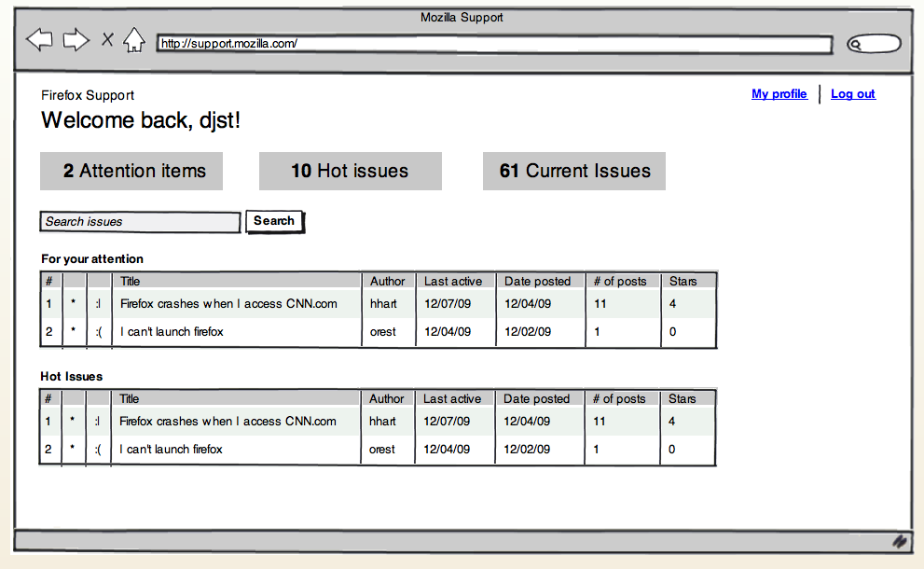The width and height of the screenshot is (924, 569).
Task: Sort attention table by Date posted header
Action: [x=537, y=282]
